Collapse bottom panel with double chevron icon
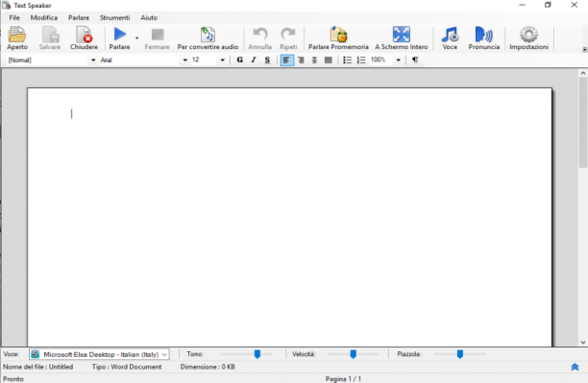This screenshot has width=588, height=383. (575, 367)
